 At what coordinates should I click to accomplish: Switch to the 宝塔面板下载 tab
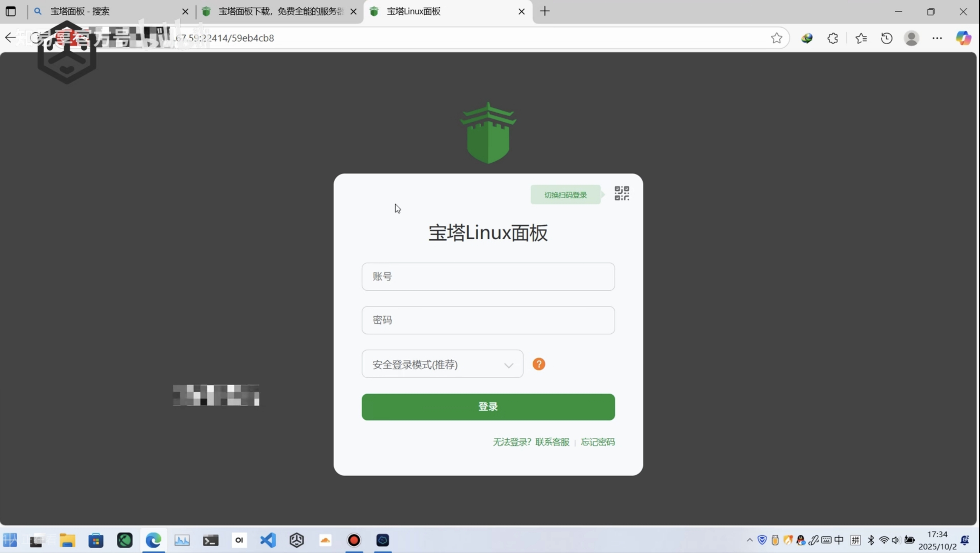[280, 12]
